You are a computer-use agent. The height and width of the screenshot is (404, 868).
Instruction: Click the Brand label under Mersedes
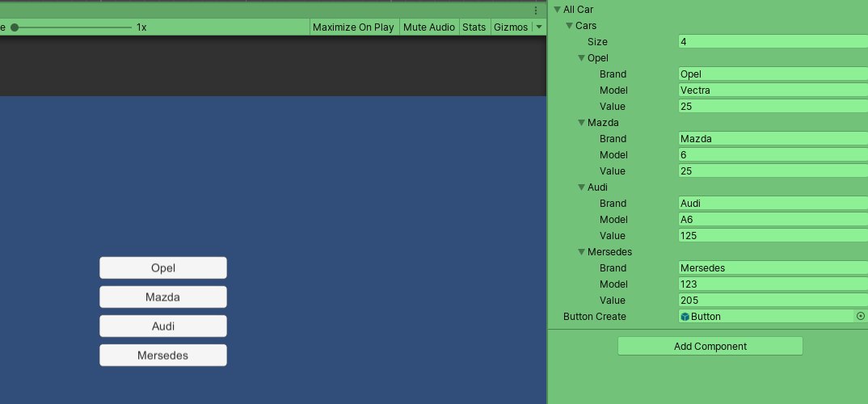[x=613, y=268]
